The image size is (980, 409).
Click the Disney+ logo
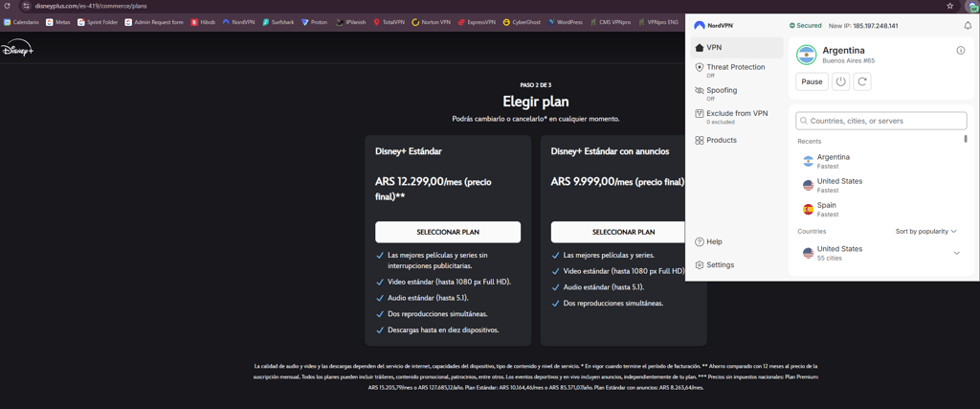tap(17, 50)
